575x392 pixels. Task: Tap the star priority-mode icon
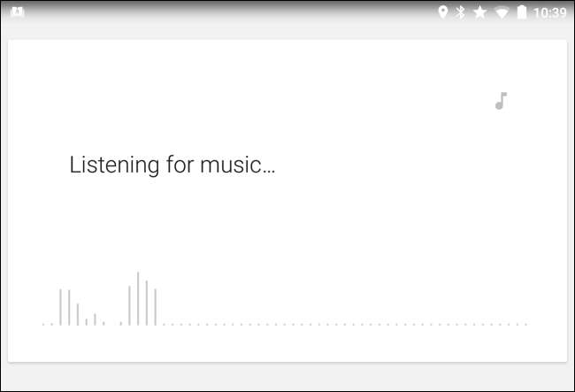pyautogui.click(x=480, y=12)
